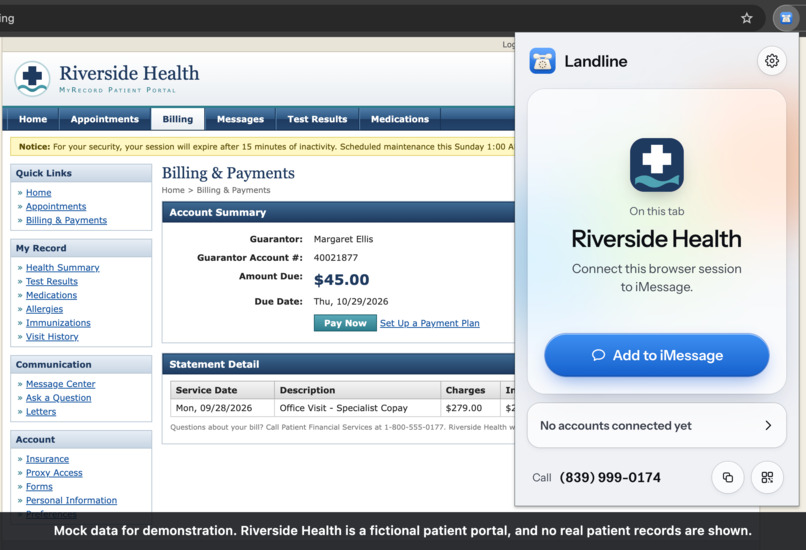
Task: Open Proxy Access link
Action: point(54,473)
